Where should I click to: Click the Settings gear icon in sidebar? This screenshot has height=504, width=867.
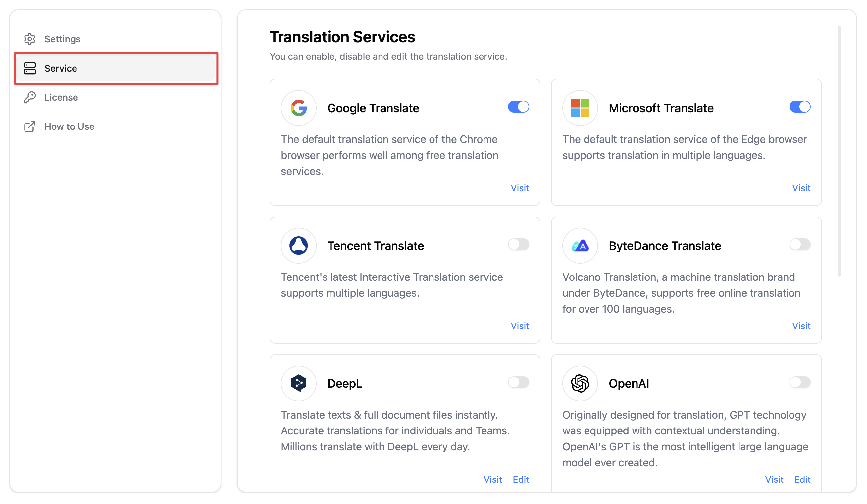click(30, 39)
